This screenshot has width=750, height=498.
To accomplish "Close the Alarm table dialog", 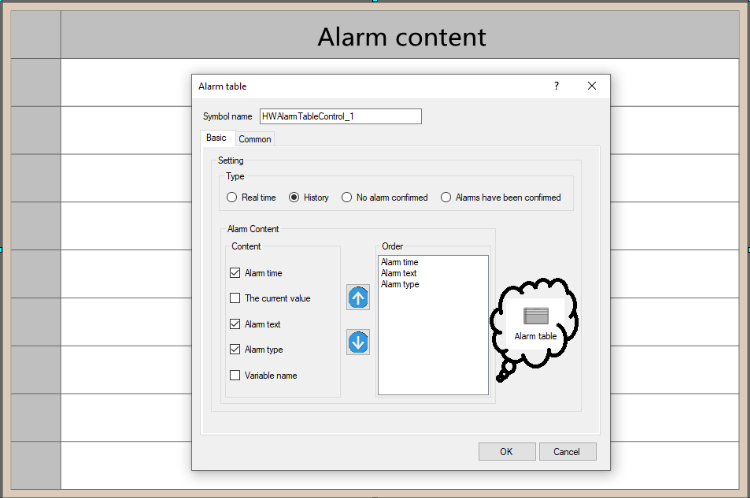I will pyautogui.click(x=592, y=87).
